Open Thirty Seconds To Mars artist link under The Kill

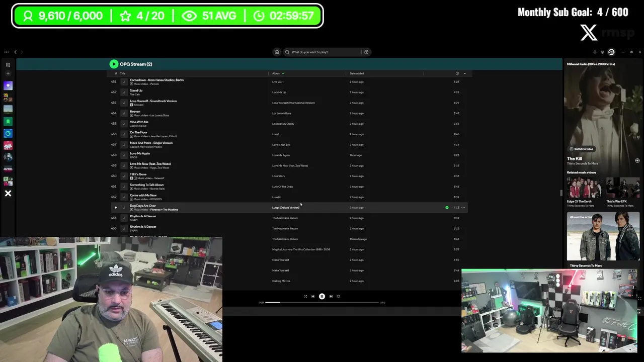coord(583,163)
